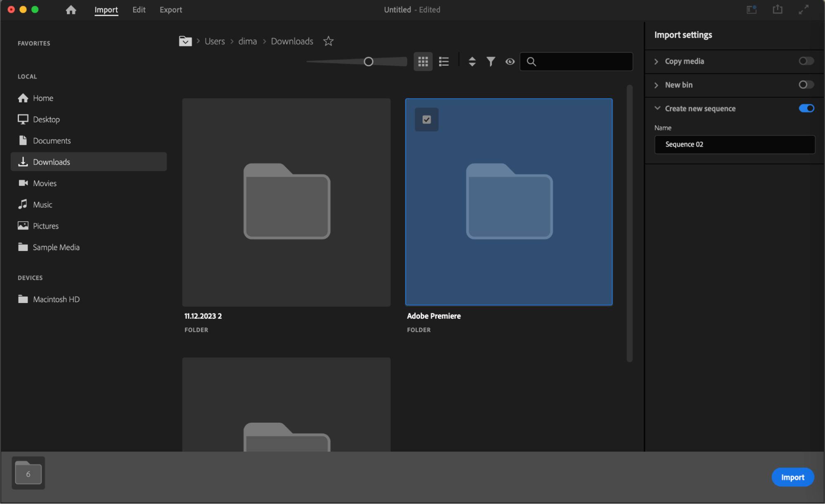Open the sort order options
The width and height of the screenshot is (825, 504).
[472, 62]
